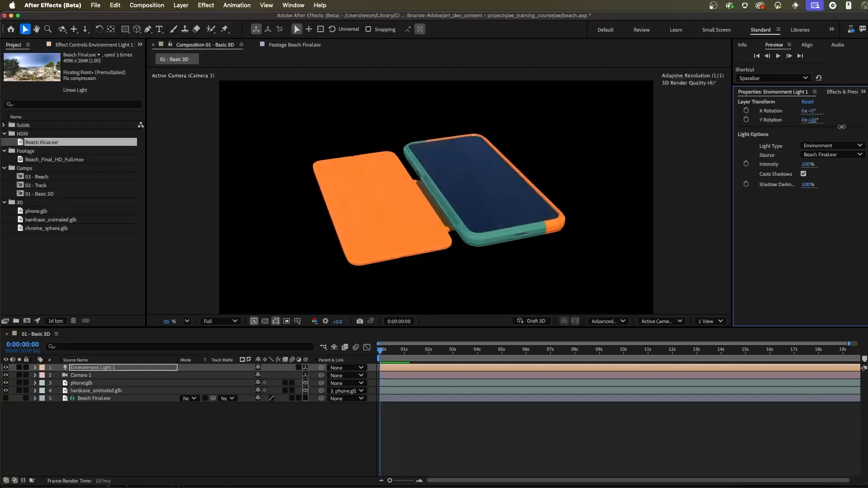
Task: Click the Beach Final.exr thumbnail
Action: click(x=32, y=67)
